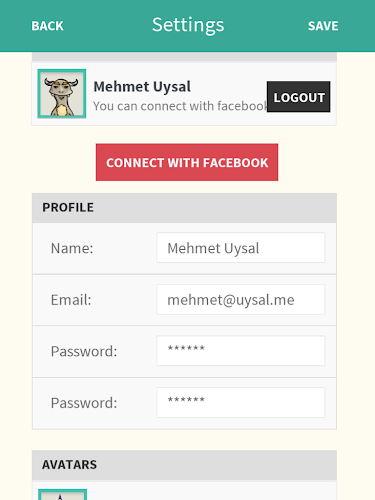Click the 'You can connect with facebook' text
Image resolution: width=375 pixels, height=500 pixels.
tap(180, 106)
